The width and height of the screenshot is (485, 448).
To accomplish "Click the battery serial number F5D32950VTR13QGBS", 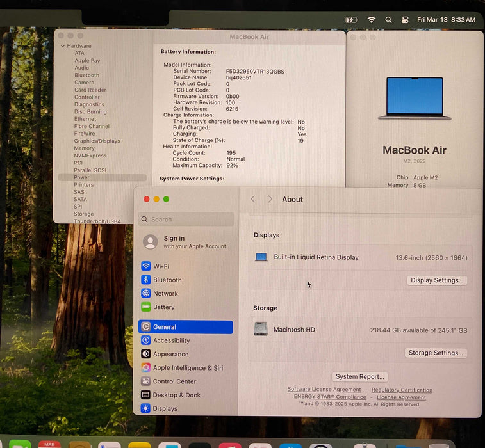I will [255, 72].
